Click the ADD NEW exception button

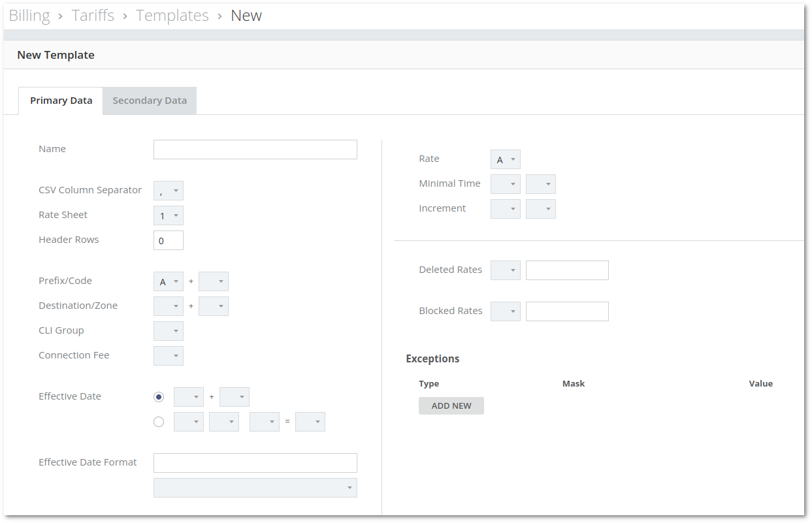[x=451, y=405]
